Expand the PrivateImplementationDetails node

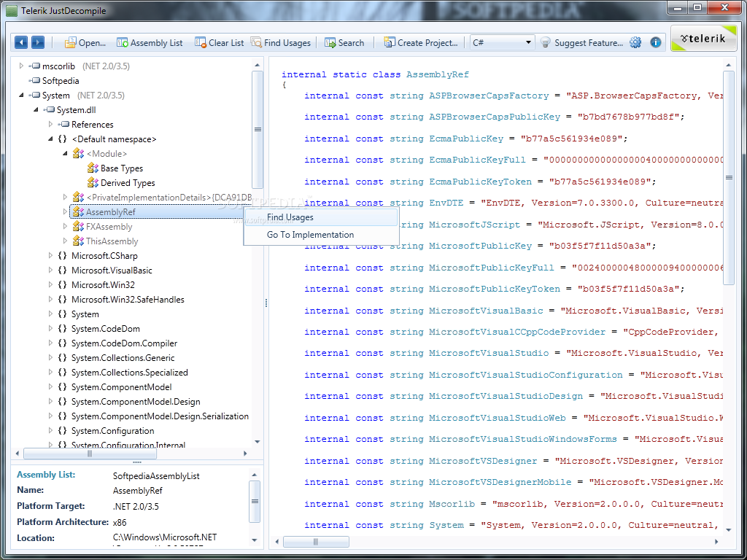pos(65,197)
